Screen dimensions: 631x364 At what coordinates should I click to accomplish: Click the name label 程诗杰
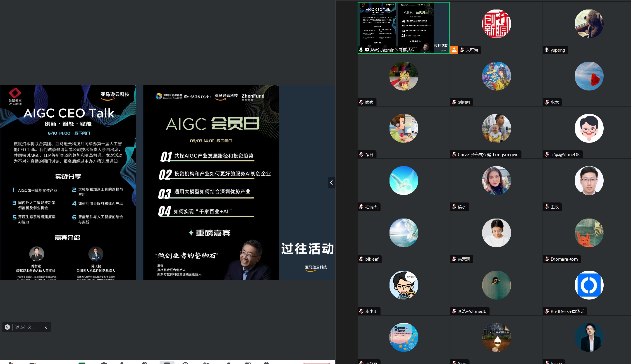tap(371, 207)
